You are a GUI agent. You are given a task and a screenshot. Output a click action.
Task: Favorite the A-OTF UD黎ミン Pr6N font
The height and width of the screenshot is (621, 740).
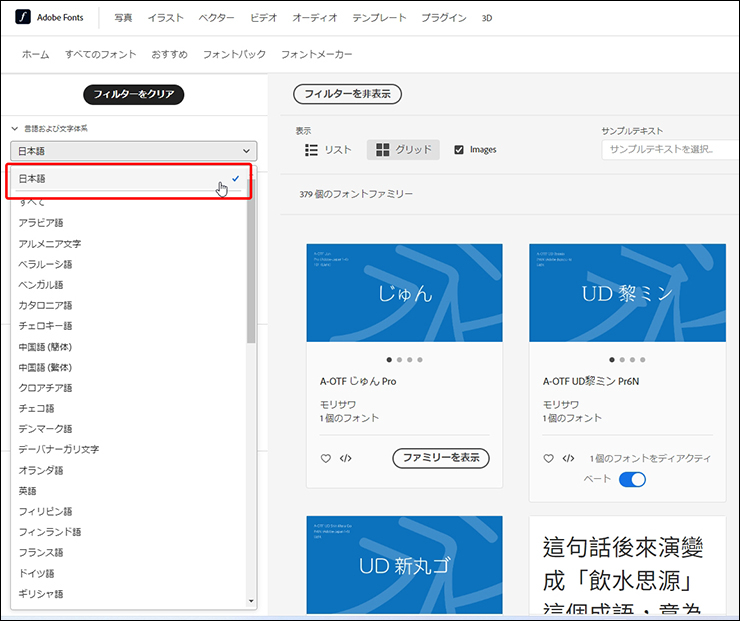click(548, 458)
